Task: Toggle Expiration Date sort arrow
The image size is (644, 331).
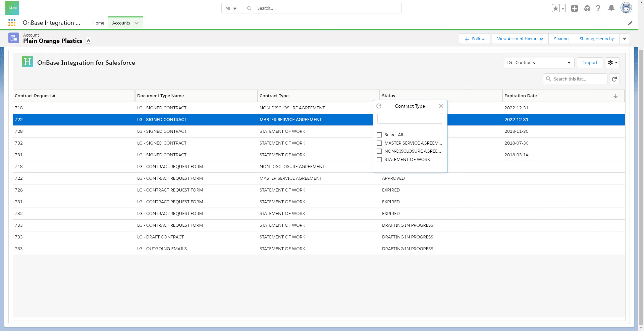Action: (616, 96)
